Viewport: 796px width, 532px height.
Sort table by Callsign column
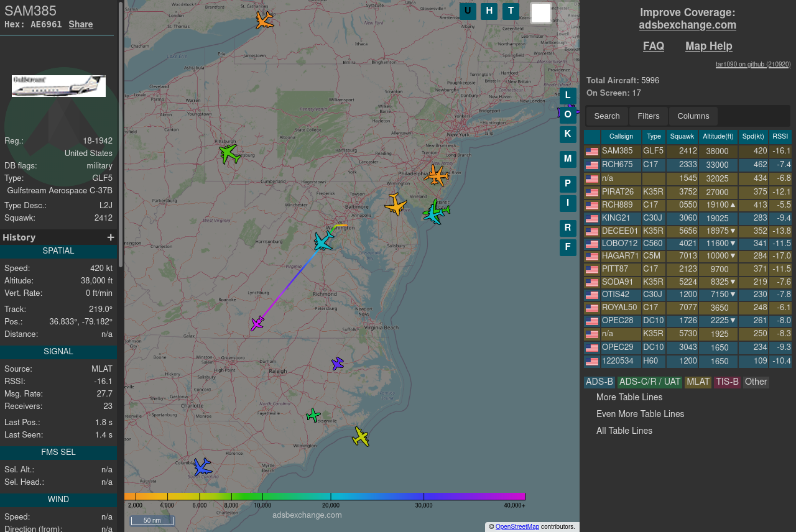621,137
